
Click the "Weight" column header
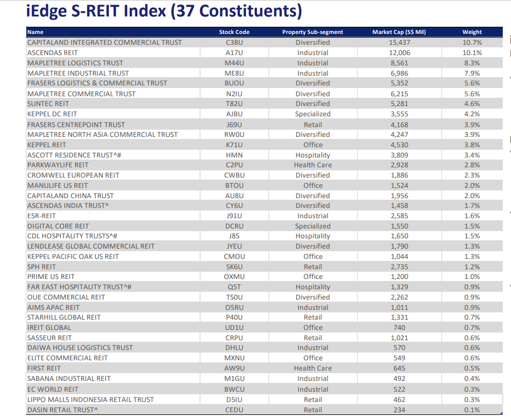472,32
